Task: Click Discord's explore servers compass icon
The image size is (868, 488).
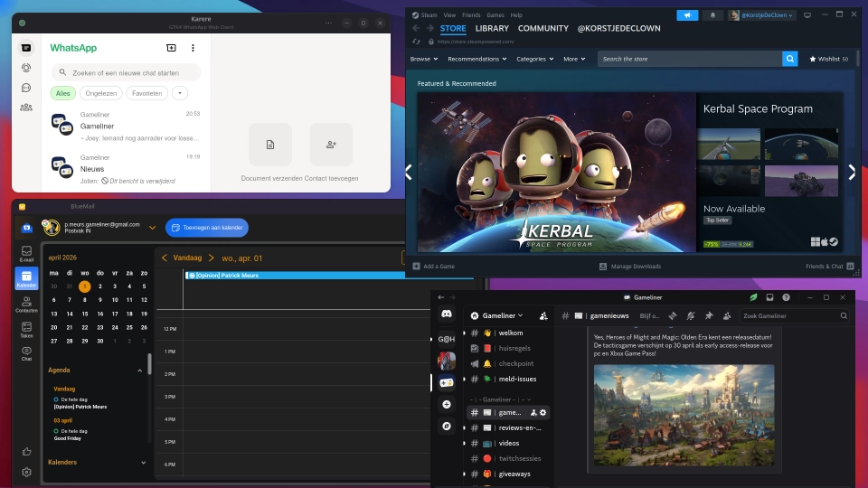Action: [x=446, y=426]
